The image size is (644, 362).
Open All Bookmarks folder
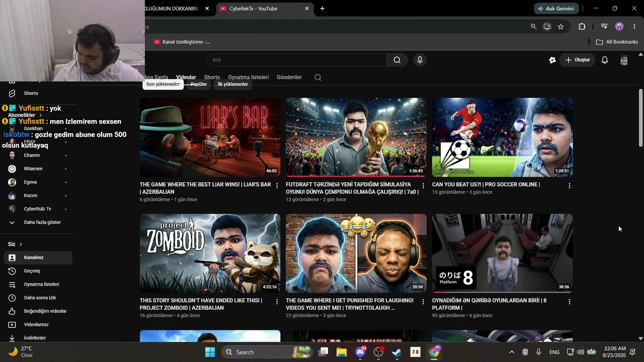pos(617,42)
